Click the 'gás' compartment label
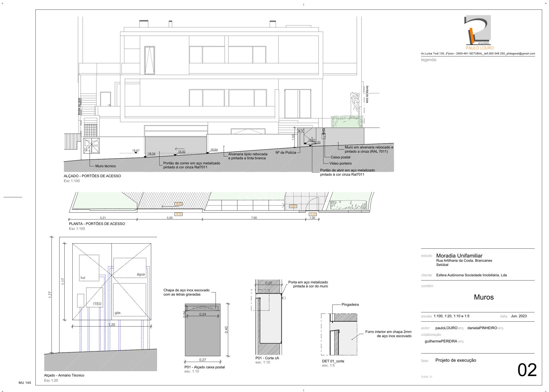 [x=118, y=313]
